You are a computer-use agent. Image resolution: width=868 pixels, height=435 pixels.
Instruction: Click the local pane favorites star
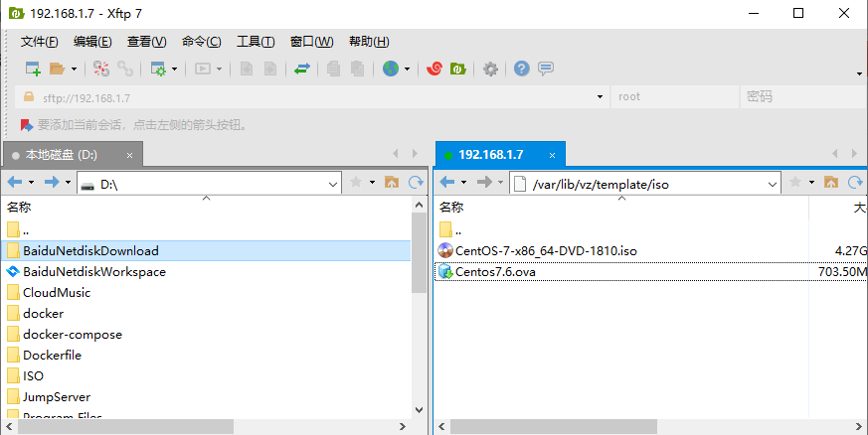pos(357,182)
